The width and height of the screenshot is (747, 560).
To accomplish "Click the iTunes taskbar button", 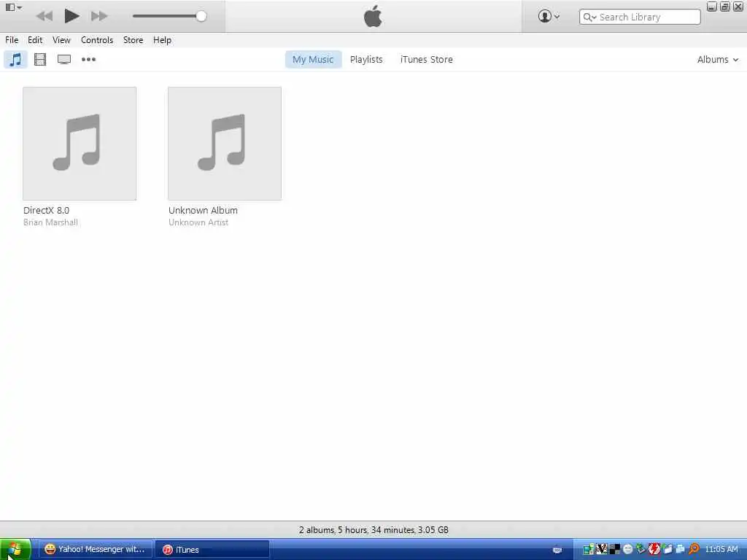I will 212,550.
